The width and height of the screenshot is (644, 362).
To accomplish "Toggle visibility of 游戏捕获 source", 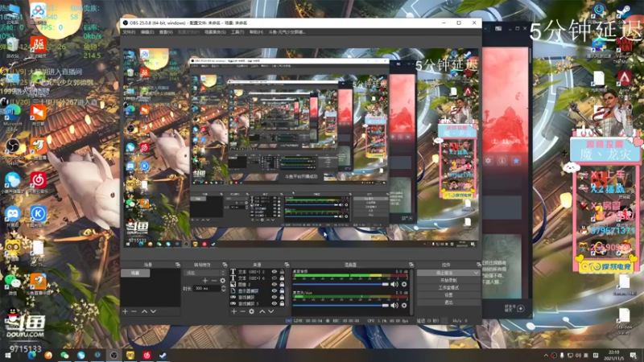I will point(275,297).
